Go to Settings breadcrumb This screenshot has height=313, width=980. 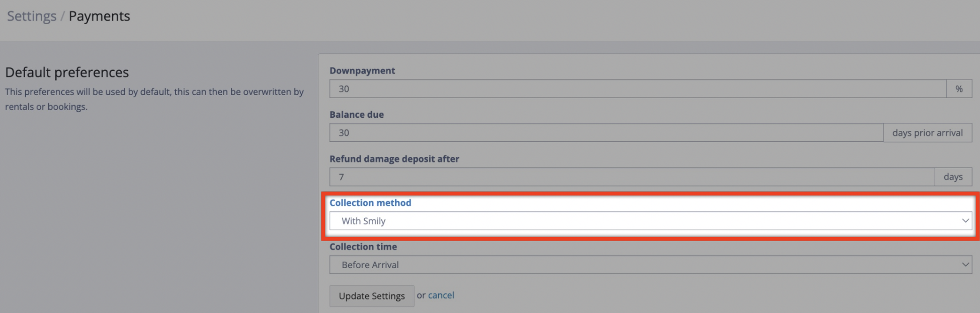click(x=32, y=16)
